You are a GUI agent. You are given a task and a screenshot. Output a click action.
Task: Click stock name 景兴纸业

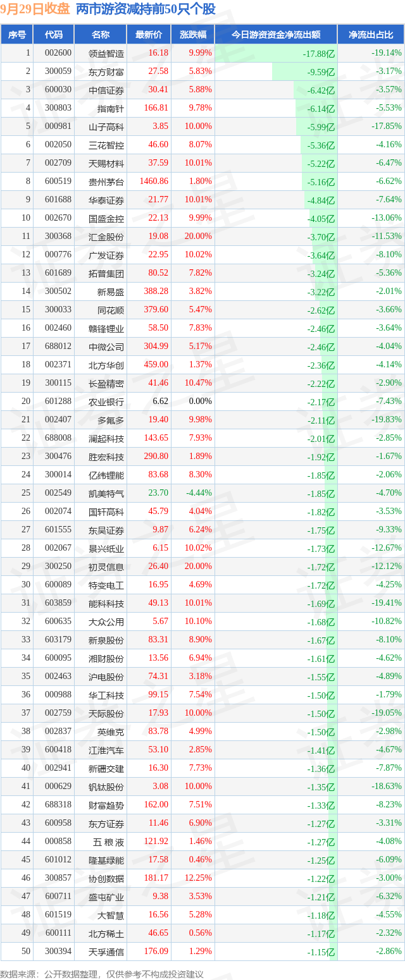point(106,549)
